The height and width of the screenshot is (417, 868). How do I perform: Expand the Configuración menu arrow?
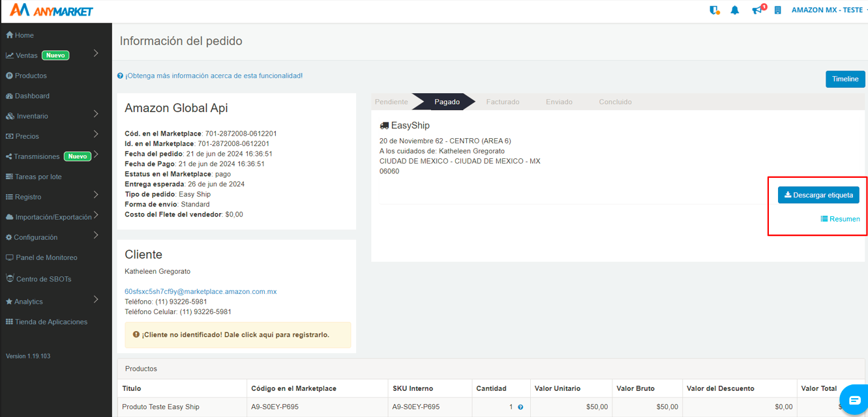pyautogui.click(x=96, y=235)
